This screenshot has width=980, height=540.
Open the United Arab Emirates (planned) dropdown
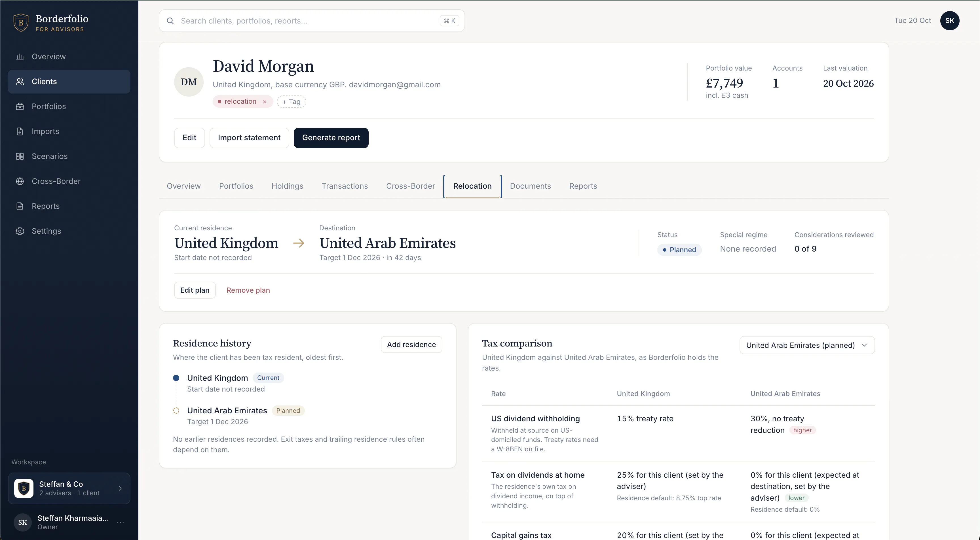click(807, 345)
